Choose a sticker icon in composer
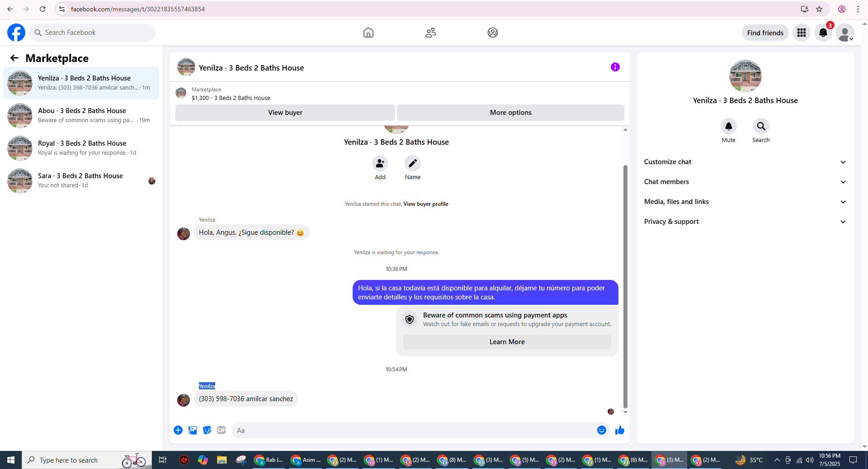The width and height of the screenshot is (868, 469). (x=207, y=430)
